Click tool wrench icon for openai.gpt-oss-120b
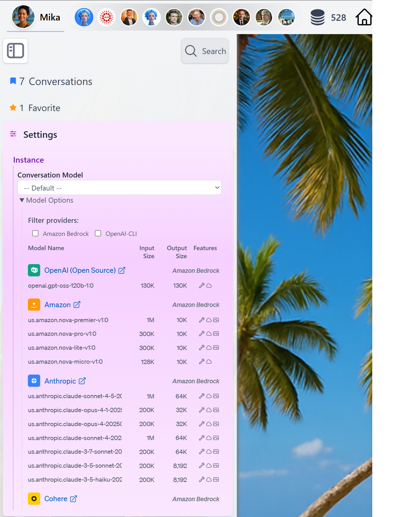Screen dimensions: 420x517 coord(202,285)
